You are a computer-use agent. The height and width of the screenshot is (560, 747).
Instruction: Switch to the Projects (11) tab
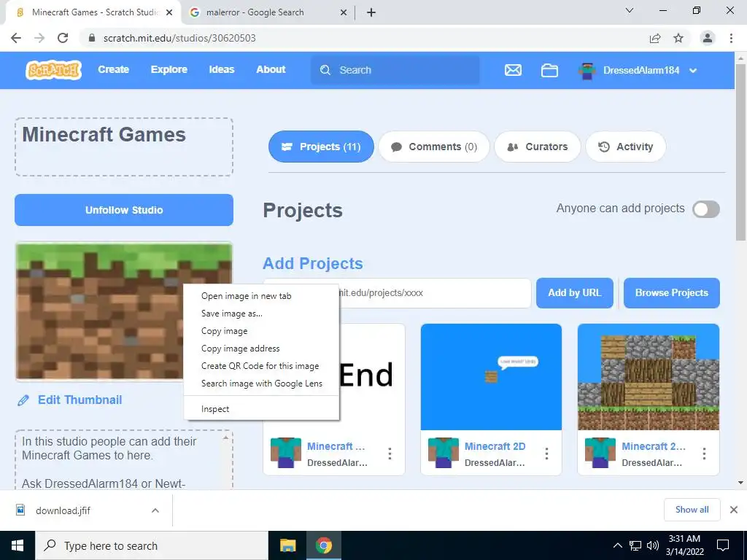pos(321,147)
